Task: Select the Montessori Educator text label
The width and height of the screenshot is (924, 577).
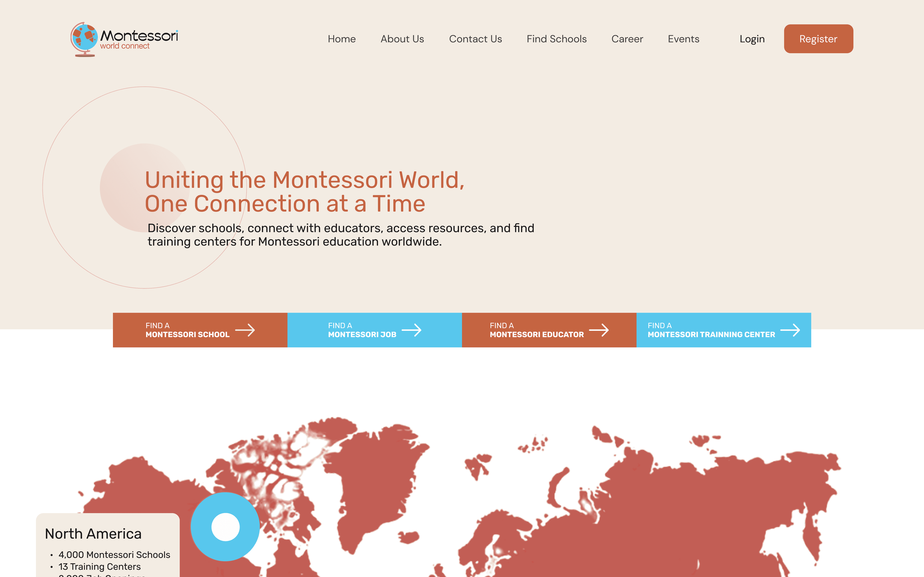Action: pos(536,335)
